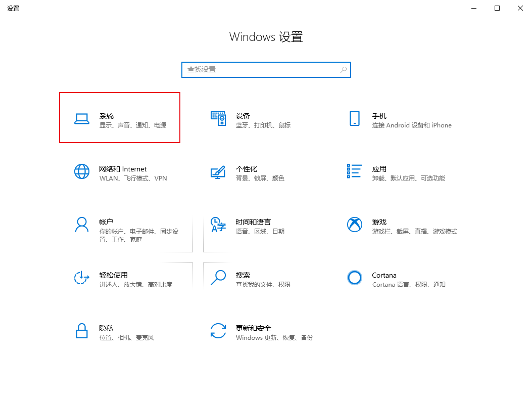Click the 搜索 category title

tap(243, 275)
